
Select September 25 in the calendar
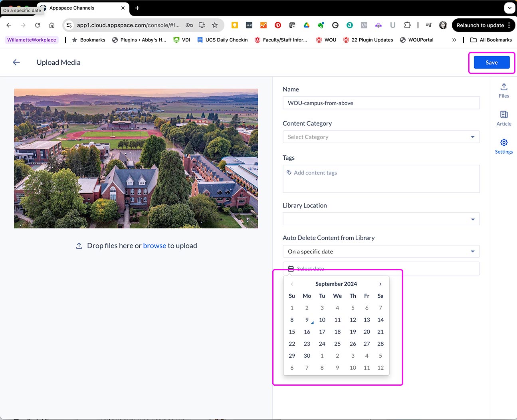point(337,344)
